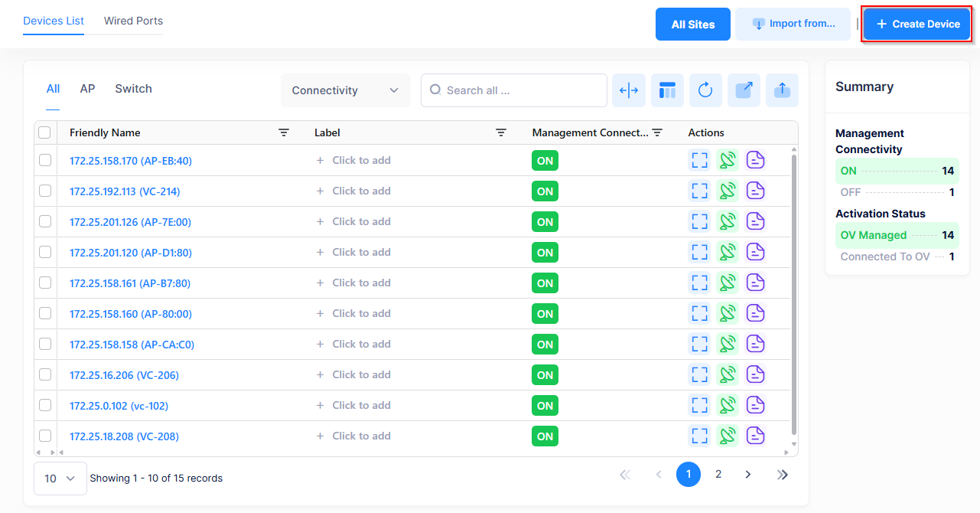Click the upload/export arrow icon
The image size is (980, 513).
(x=782, y=90)
